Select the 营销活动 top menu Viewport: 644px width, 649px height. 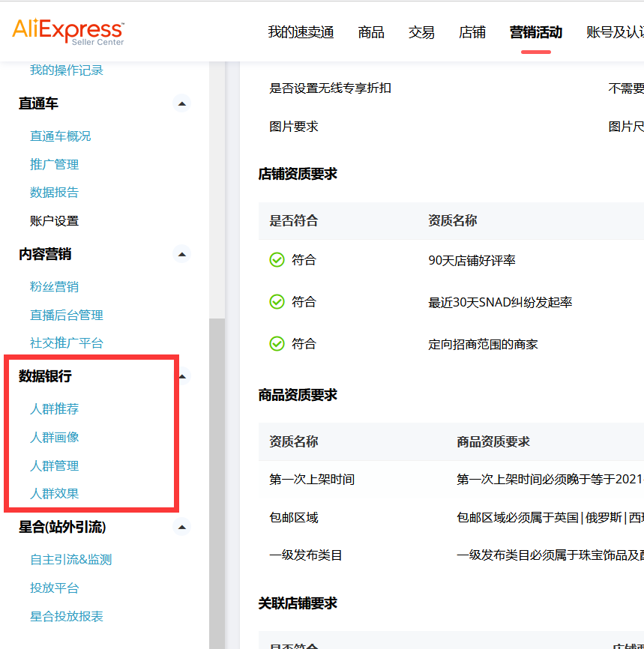coord(536,32)
